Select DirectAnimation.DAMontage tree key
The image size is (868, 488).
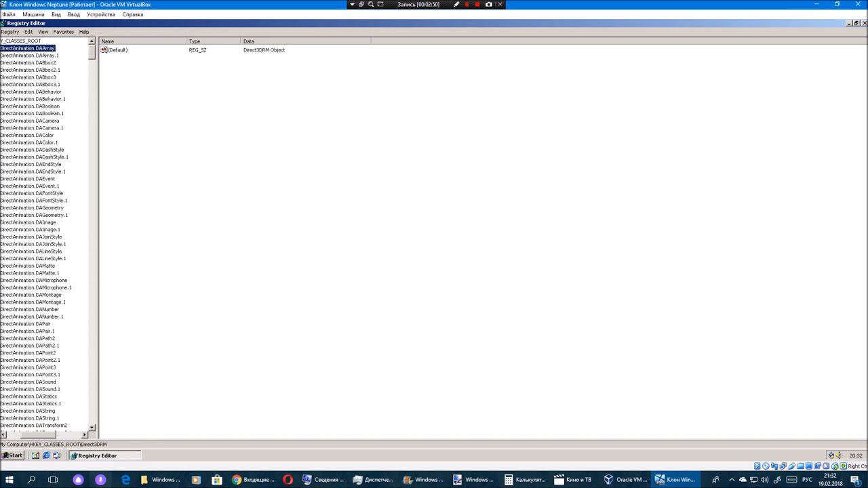point(31,295)
